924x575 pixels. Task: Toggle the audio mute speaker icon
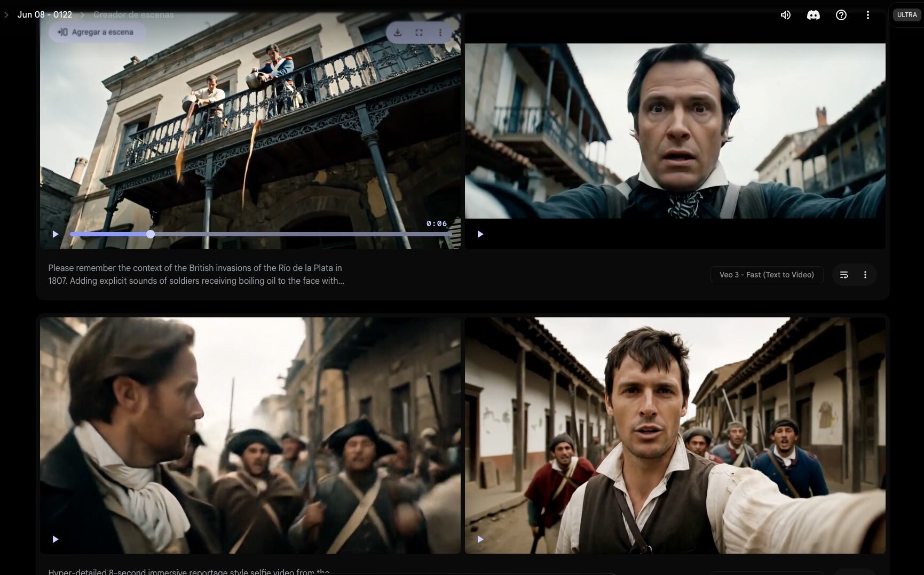click(x=785, y=15)
